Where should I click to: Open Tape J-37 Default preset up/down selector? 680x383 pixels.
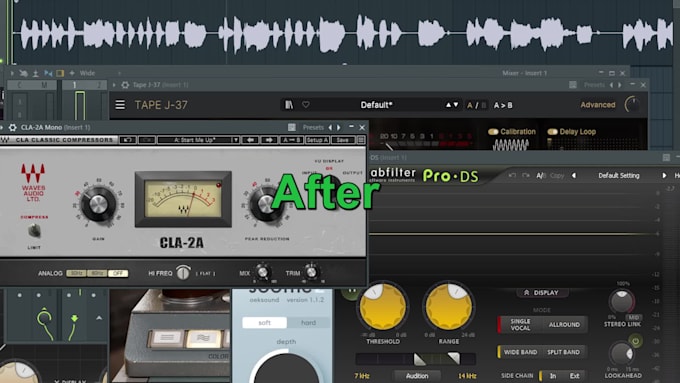tap(451, 105)
